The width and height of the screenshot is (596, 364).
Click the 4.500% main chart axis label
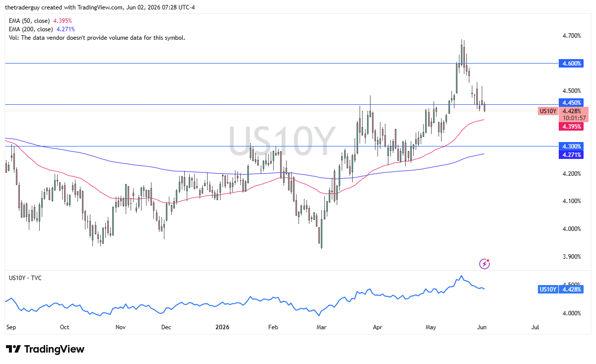click(572, 91)
